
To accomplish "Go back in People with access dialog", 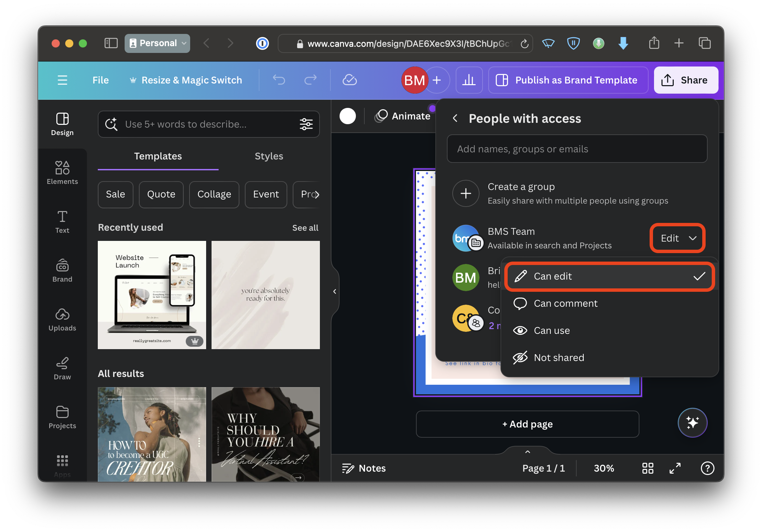I will pyautogui.click(x=455, y=118).
